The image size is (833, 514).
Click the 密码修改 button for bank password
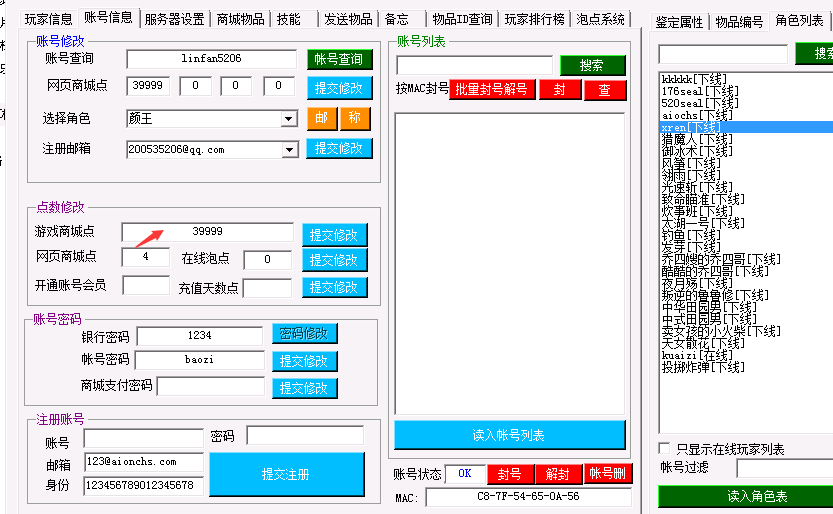(304, 333)
